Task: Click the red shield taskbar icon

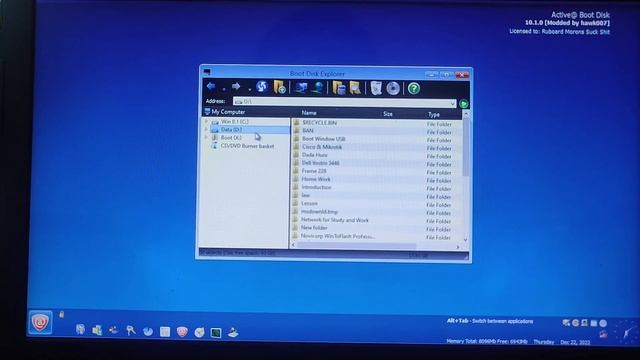Action: click(x=182, y=332)
